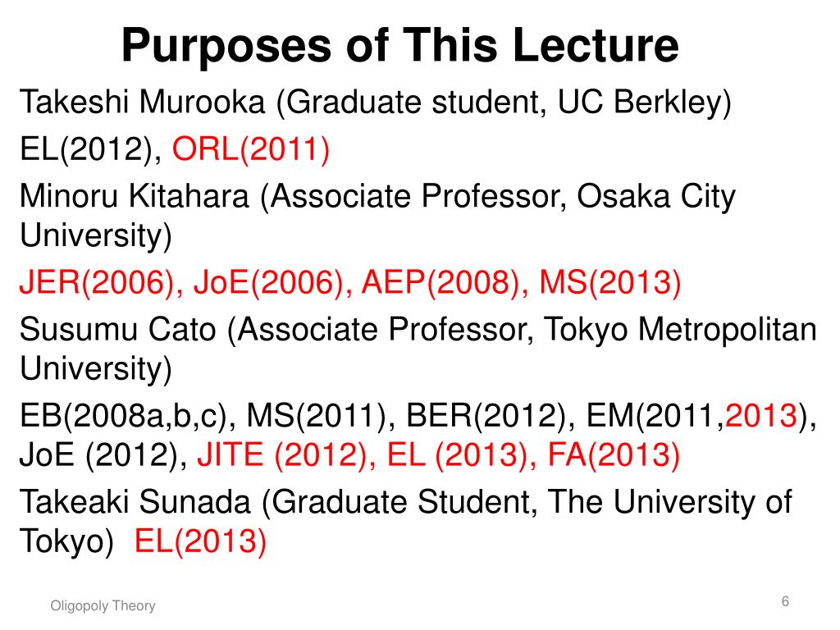
Task: Click the red EL(2013) after Tokyo)
Action: point(200,541)
